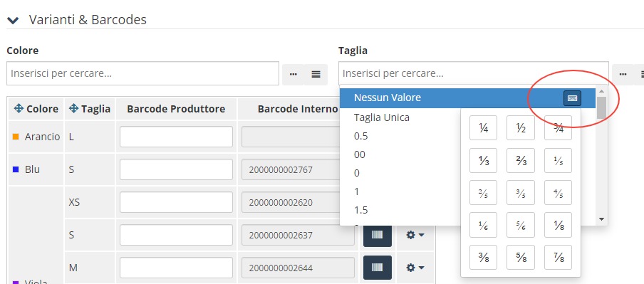Click move icon on Taglia column header
Image resolution: width=644 pixels, height=284 pixels.
pos(73,109)
